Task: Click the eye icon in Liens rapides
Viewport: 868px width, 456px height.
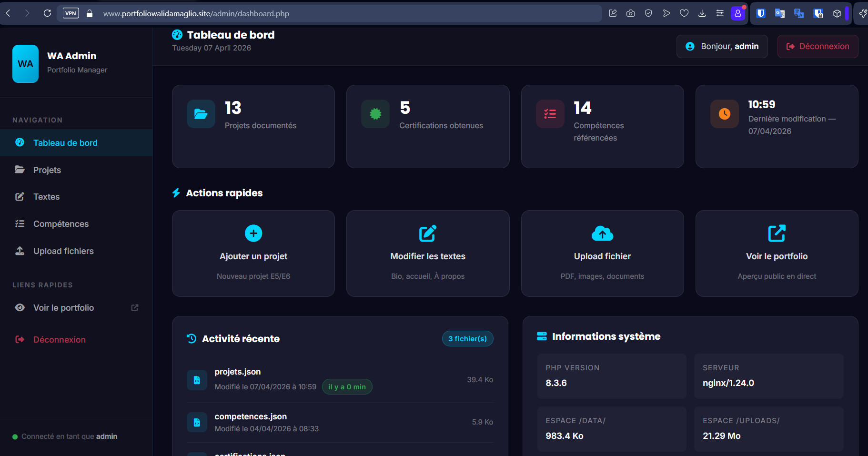Action: tap(20, 307)
